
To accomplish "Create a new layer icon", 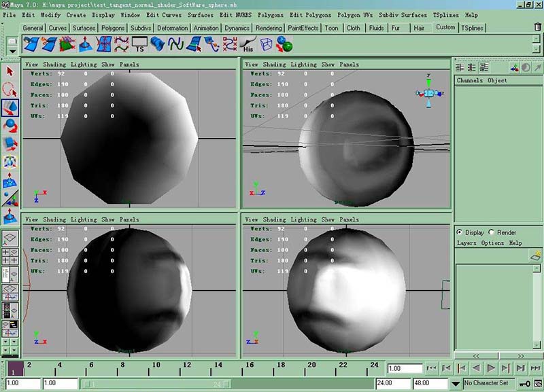I will point(536,255).
